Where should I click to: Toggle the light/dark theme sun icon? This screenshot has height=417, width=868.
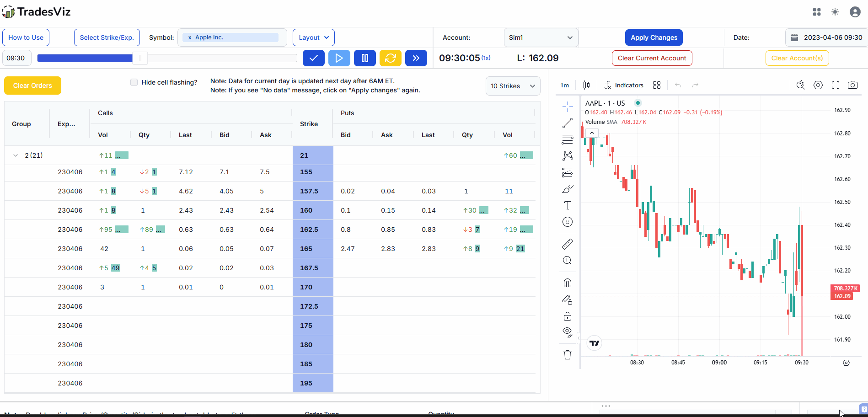pos(835,12)
